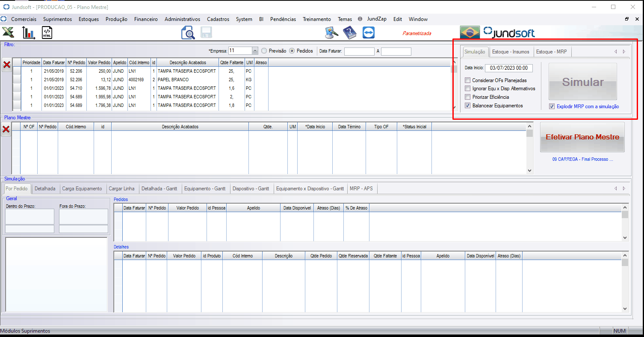Open the Carga Equipamento tab
This screenshot has height=337, width=644.
coord(82,189)
